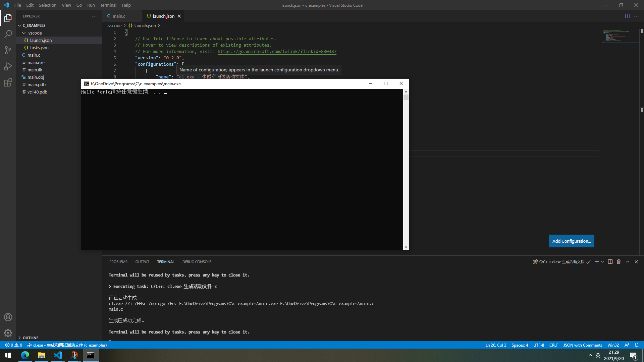Open the Selection menu
The width and height of the screenshot is (644, 362).
click(48, 5)
